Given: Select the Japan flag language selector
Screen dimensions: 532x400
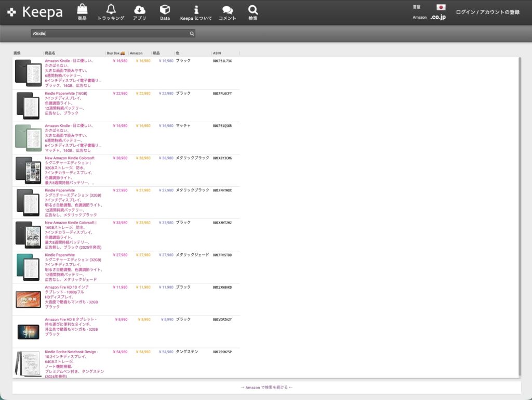Looking at the screenshot, I should tap(441, 7).
